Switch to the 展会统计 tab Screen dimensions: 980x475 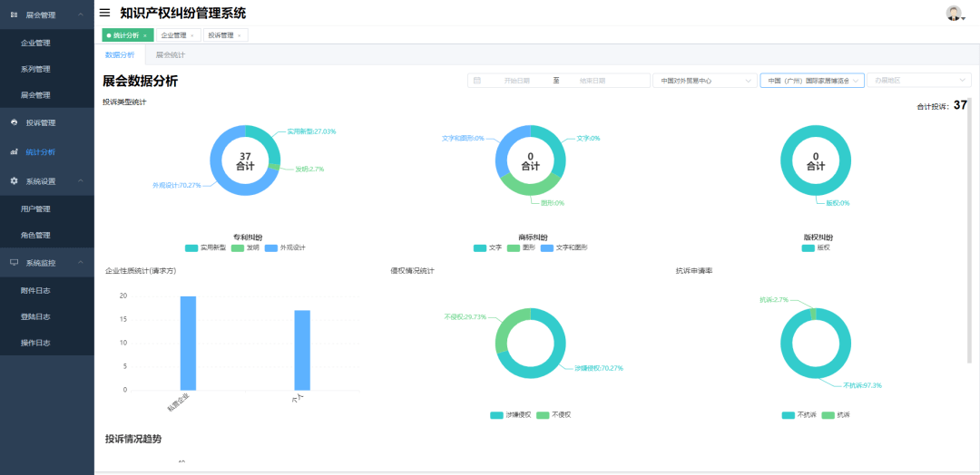171,55
